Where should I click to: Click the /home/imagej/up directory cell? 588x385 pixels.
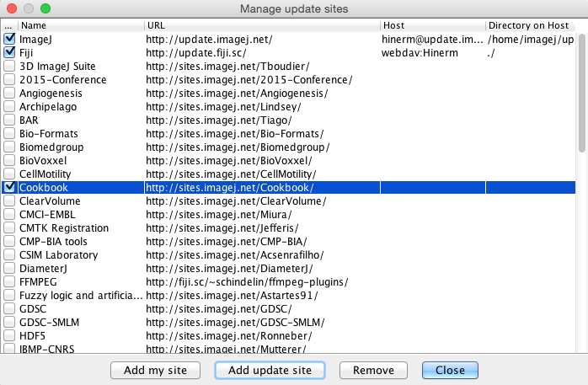pos(531,39)
